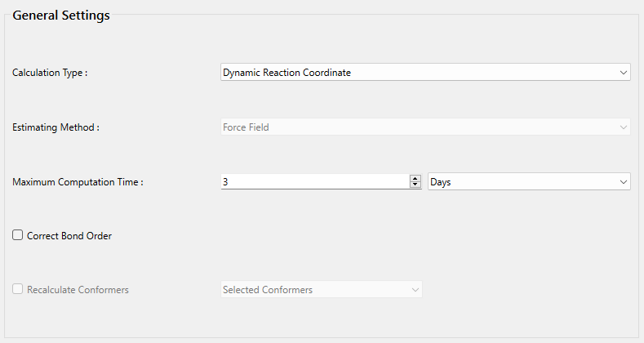Click the chevron arrow of Calculation Type
The width and height of the screenshot is (644, 343).
(x=623, y=73)
